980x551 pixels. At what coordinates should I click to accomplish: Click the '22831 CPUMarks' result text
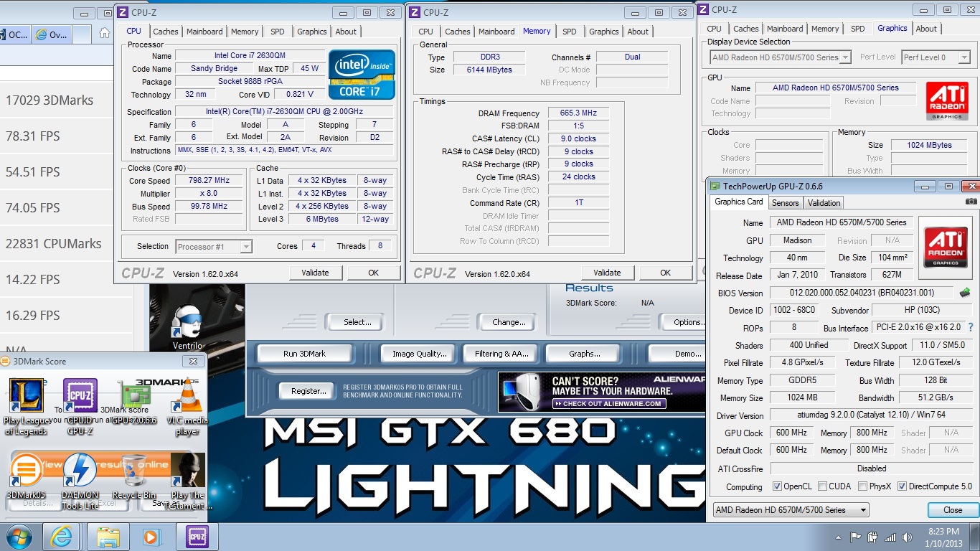click(x=54, y=244)
